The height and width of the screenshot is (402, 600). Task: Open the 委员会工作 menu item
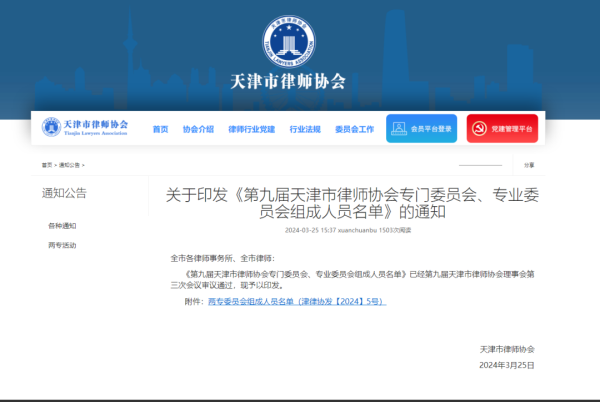coord(354,129)
